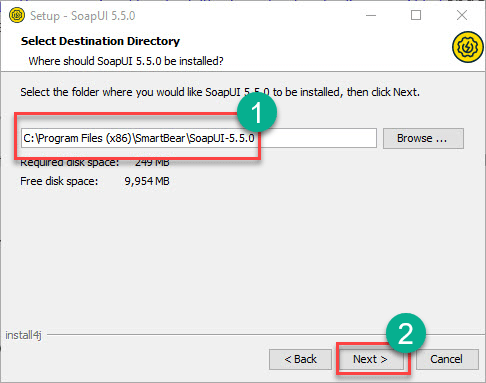
Task: Click the 'Free disk space:' label
Action: tap(59, 181)
